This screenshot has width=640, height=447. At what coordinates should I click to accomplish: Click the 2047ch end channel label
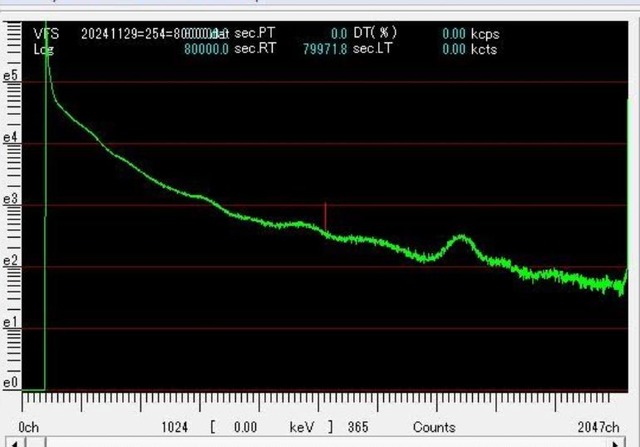coord(598,427)
